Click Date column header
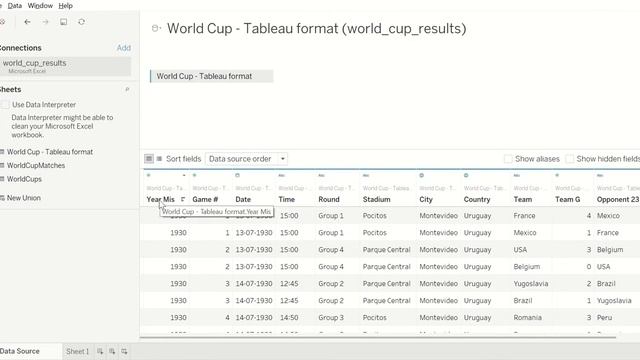The image size is (640, 360). [243, 199]
